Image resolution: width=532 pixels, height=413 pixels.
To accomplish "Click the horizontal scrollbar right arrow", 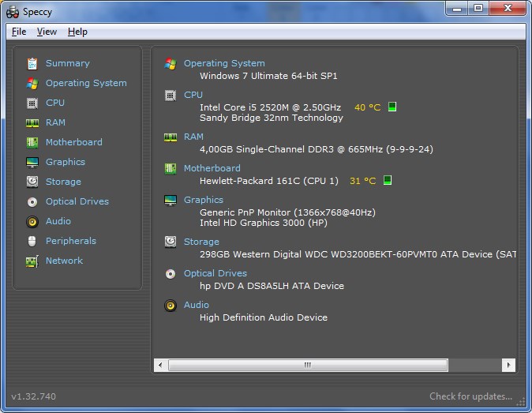I will point(508,366).
